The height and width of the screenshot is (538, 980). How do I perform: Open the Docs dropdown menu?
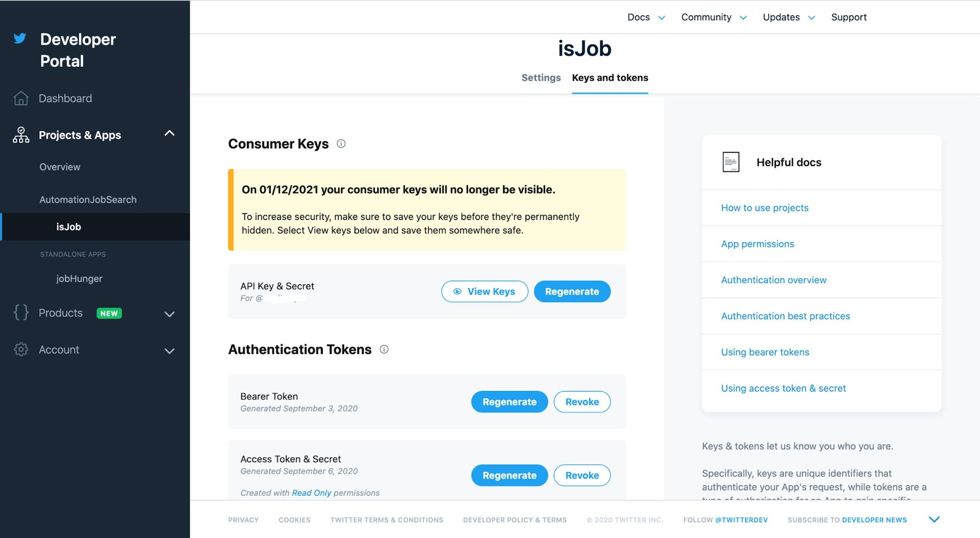(646, 17)
